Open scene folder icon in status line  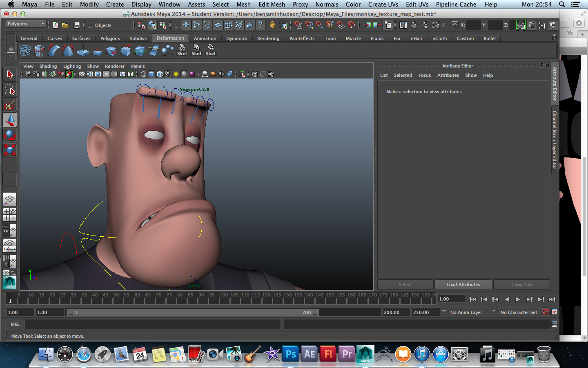point(65,25)
